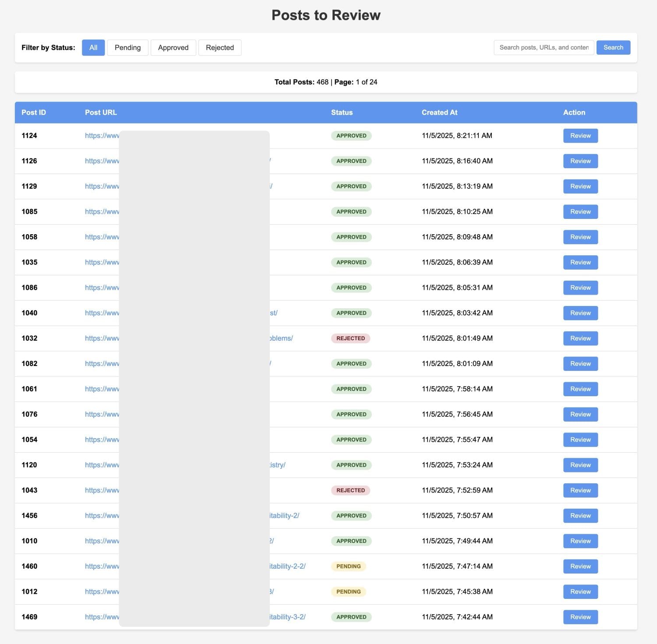Screen dimensions: 657x644
Task: Follow the link for post 1469
Action: 102,617
